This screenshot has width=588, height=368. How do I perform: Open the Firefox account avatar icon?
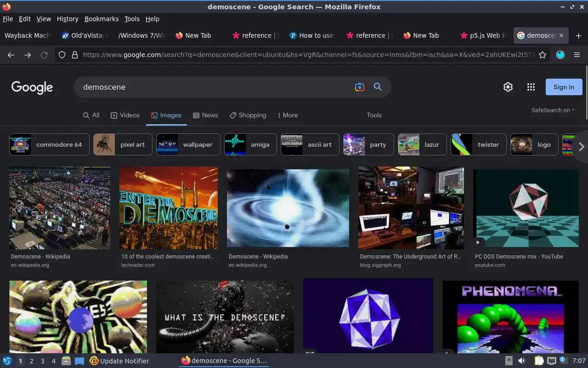click(x=560, y=55)
